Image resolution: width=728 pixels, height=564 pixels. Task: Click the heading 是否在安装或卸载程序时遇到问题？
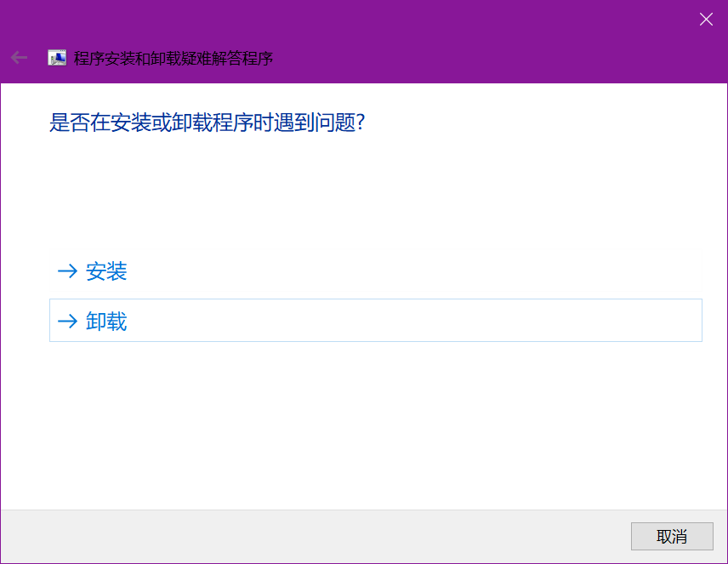(x=207, y=122)
